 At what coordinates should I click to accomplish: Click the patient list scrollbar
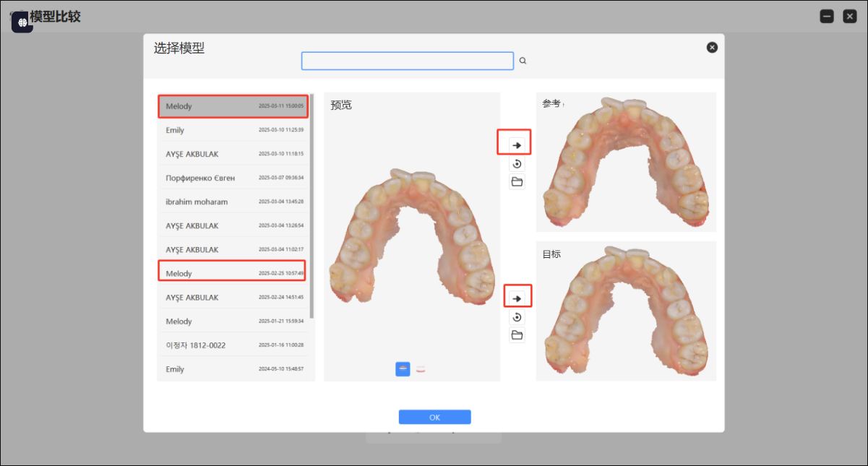311,206
